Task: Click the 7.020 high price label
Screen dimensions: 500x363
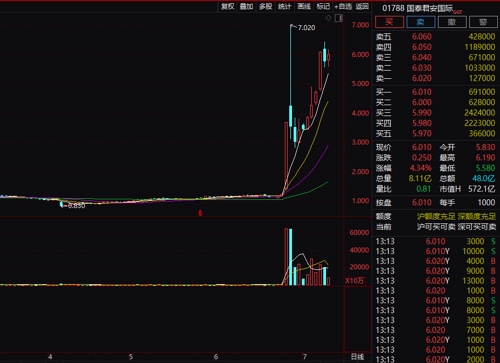Action: (306, 28)
